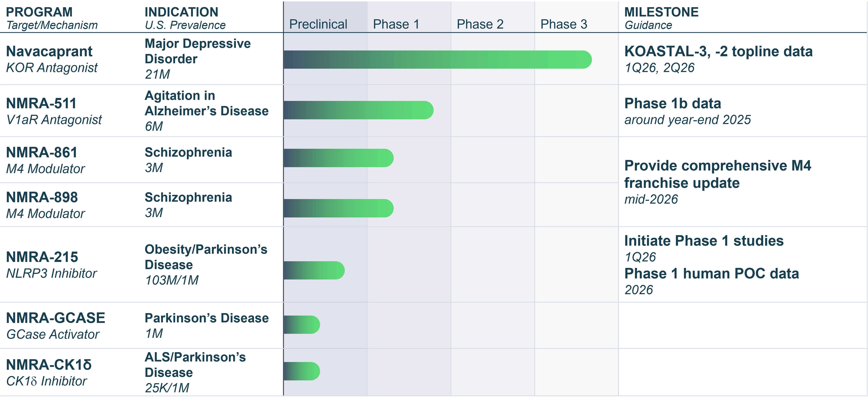The image size is (868, 403).
Task: Click the Major Depressive Disorder indication
Action: click(198, 51)
